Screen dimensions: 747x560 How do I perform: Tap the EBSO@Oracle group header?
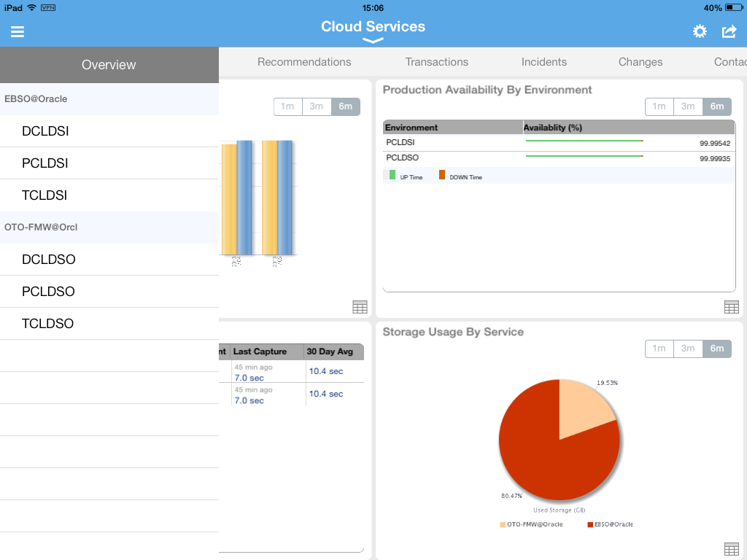109,99
